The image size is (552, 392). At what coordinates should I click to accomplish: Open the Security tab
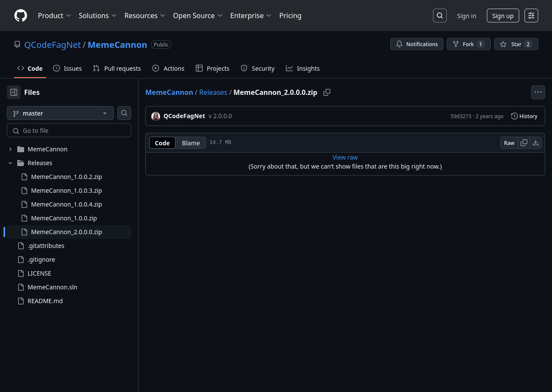click(x=257, y=68)
